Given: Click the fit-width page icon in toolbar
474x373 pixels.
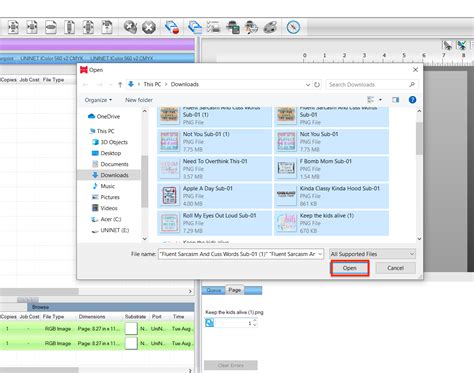Looking at the screenshot, I should (51, 27).
